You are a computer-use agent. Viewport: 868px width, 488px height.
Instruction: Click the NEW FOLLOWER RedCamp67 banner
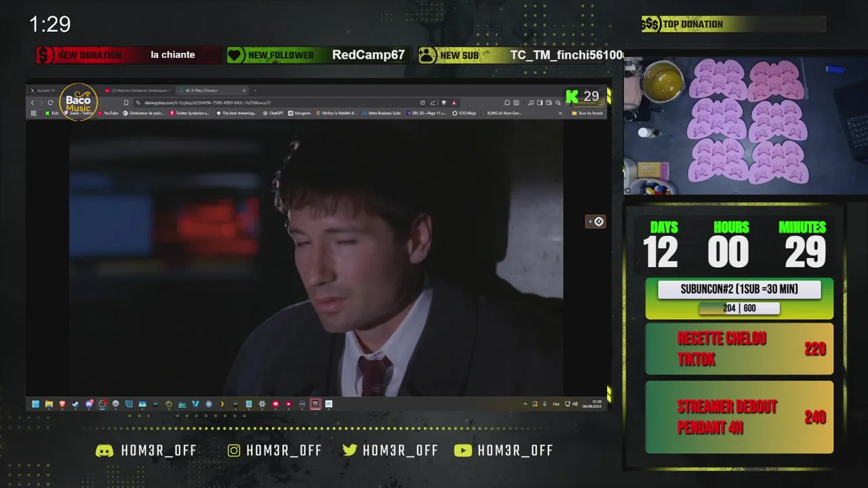pyautogui.click(x=318, y=55)
